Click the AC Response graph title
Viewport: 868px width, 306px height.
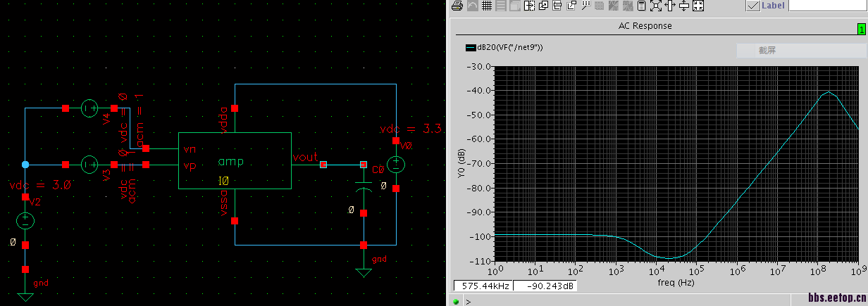point(645,26)
